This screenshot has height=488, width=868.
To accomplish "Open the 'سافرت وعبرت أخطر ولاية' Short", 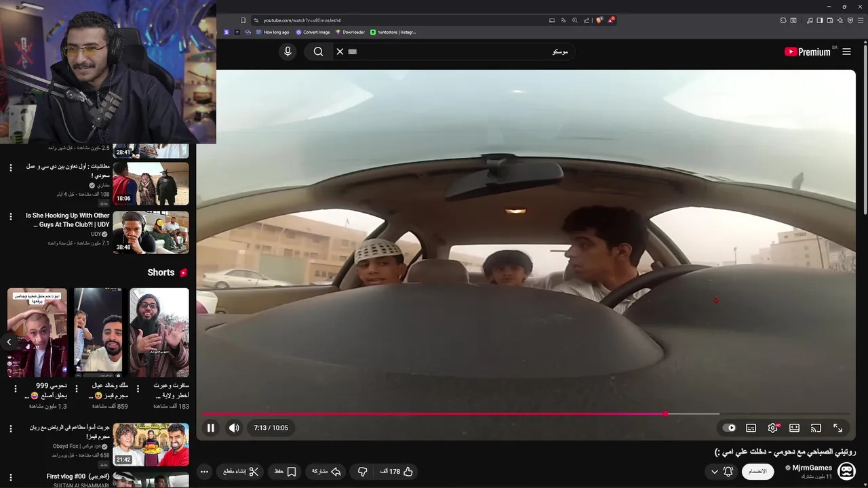I will (x=159, y=332).
